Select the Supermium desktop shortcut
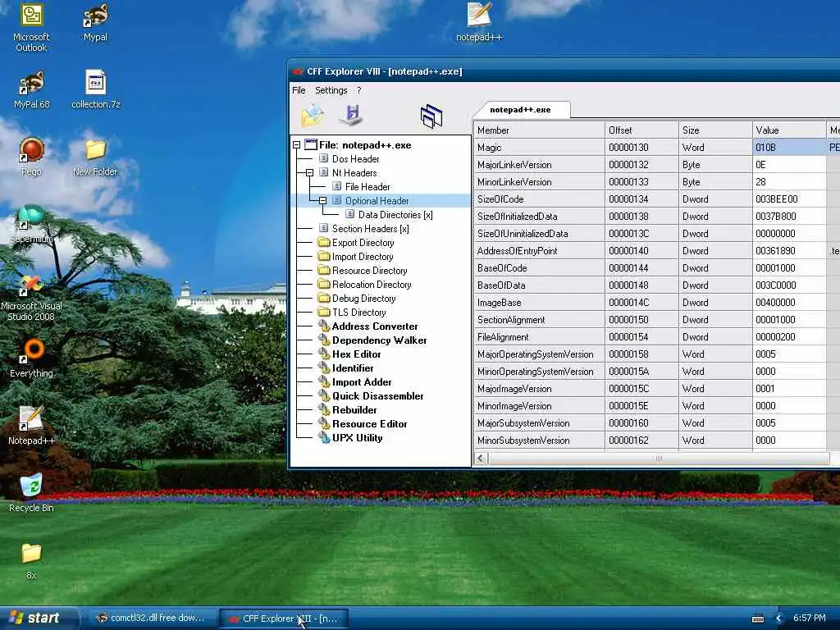This screenshot has width=840, height=630. click(31, 225)
